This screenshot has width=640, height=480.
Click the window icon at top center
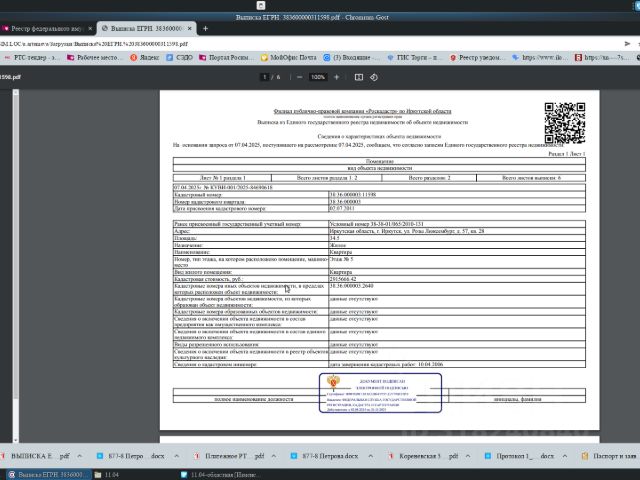point(260,5)
